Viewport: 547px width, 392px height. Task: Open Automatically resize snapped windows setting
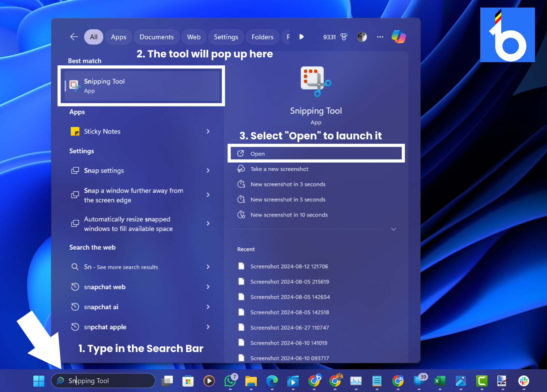point(128,224)
